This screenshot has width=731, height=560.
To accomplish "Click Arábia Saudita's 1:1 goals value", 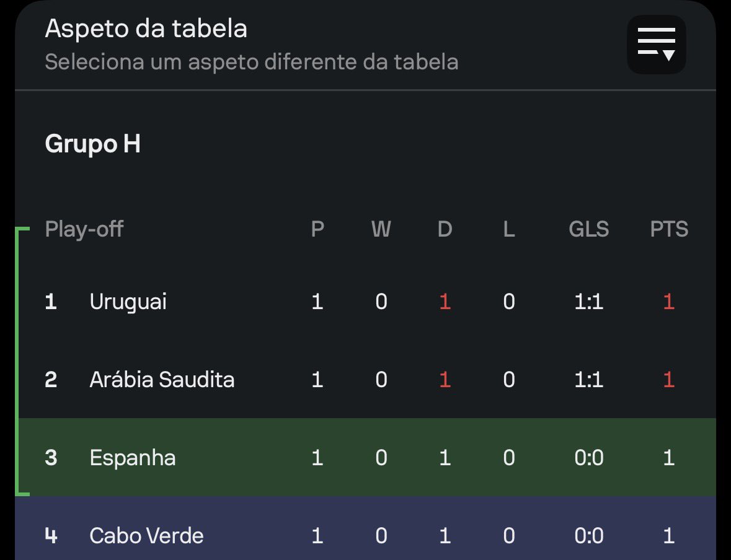I will tap(589, 379).
